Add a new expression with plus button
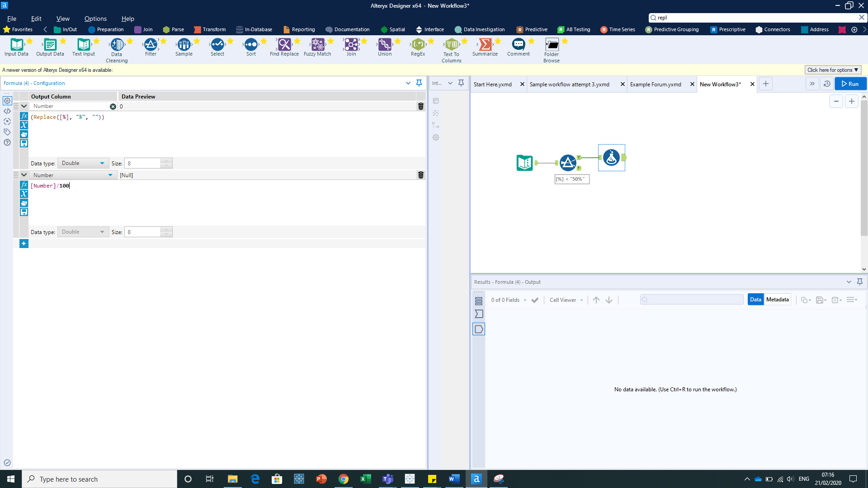 pos(24,244)
